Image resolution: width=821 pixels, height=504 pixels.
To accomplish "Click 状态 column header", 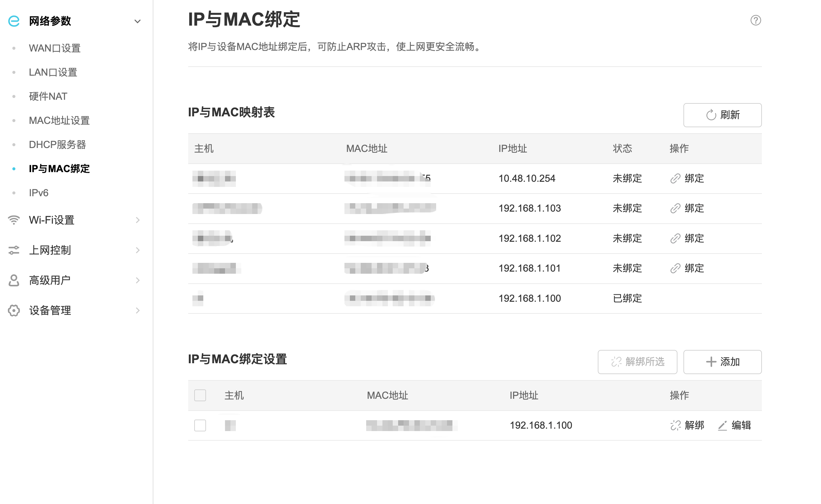I will click(x=622, y=149).
